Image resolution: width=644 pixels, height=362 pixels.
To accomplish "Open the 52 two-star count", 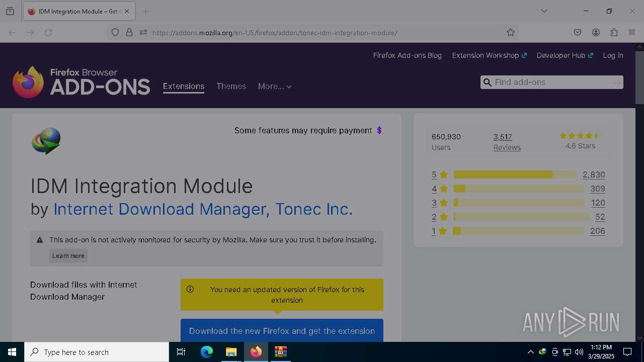I will [x=600, y=217].
